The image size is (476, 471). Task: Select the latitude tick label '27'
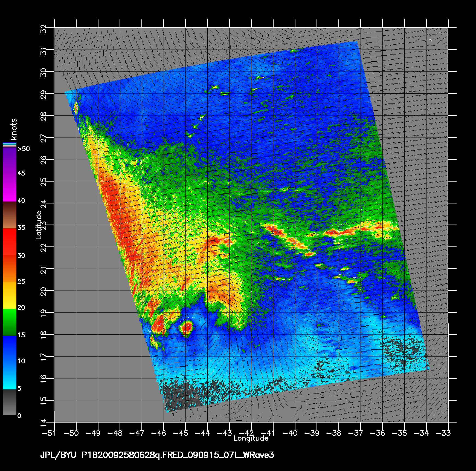click(44, 138)
